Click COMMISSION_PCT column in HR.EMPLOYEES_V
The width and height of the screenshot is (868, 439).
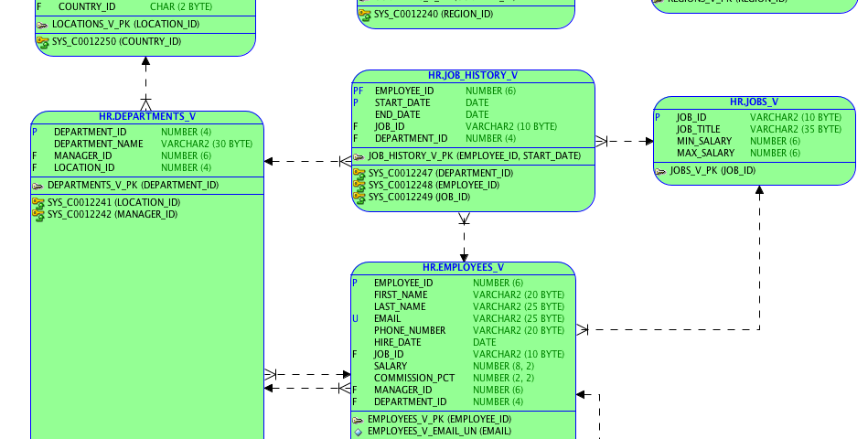(414, 378)
